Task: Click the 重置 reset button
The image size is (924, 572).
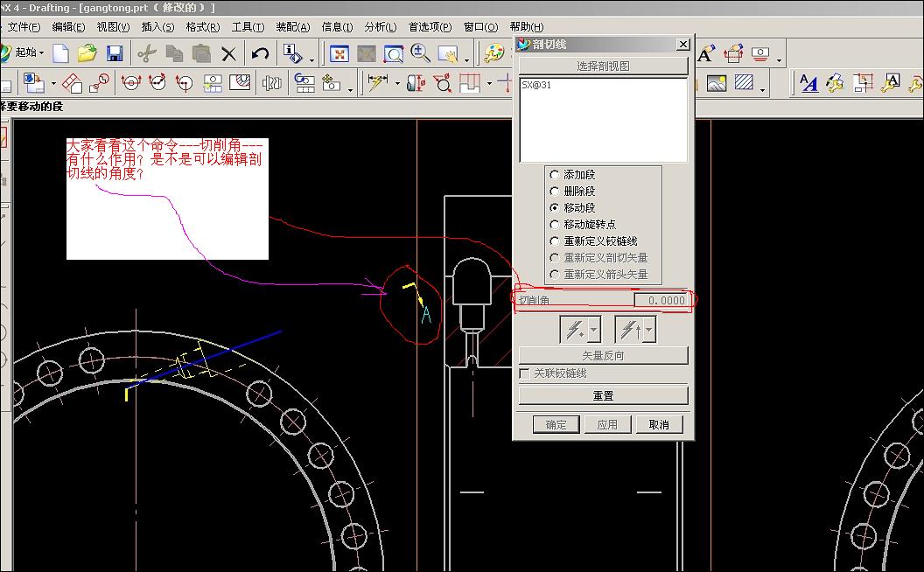Action: 603,396
